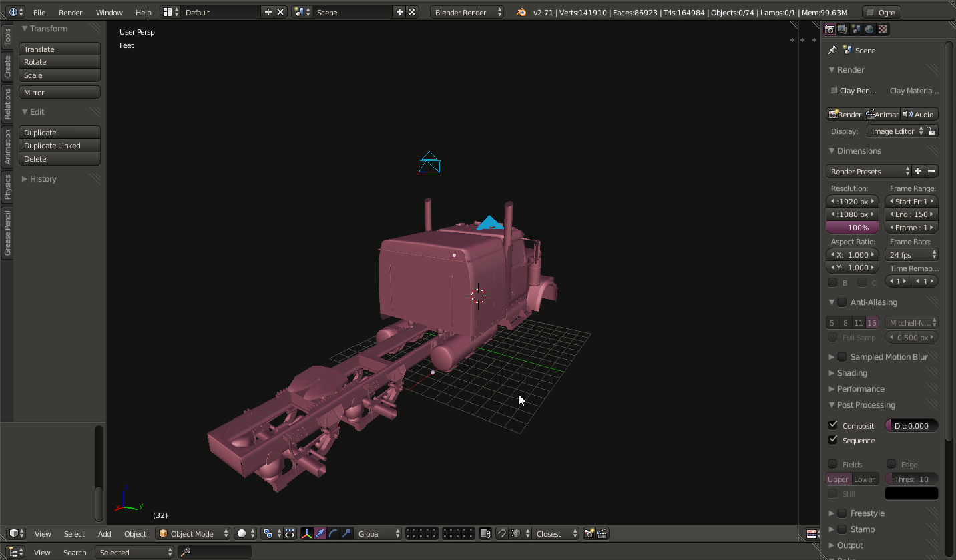Screen dimensions: 956x560
Task: Select the rotate manipulator arc
Action: (x=333, y=533)
